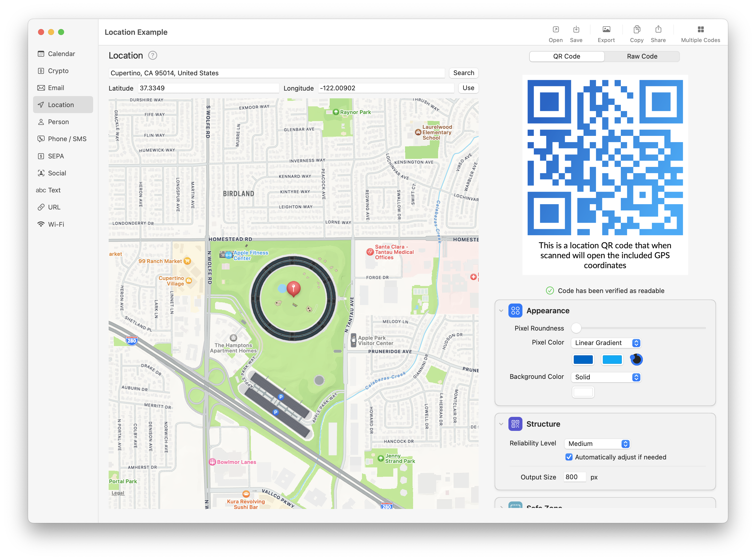Click the Latitude input field

click(x=208, y=88)
